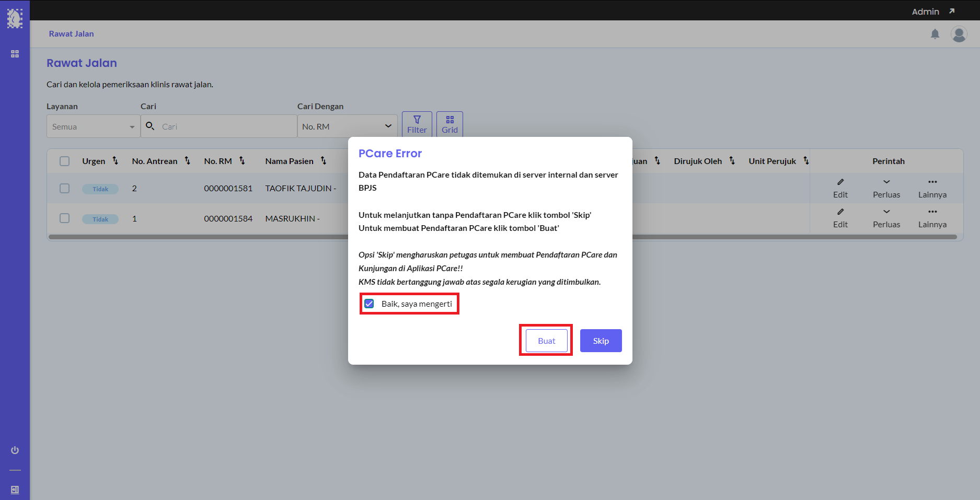This screenshot has height=500, width=980.
Task: Click the power logout icon in sidebar
Action: (15, 450)
